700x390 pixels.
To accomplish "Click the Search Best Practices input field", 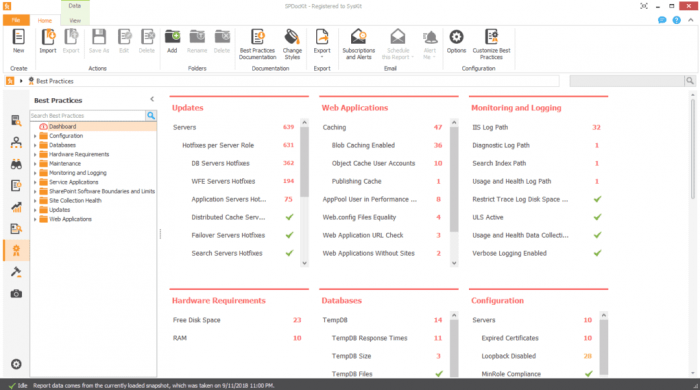I will point(88,116).
